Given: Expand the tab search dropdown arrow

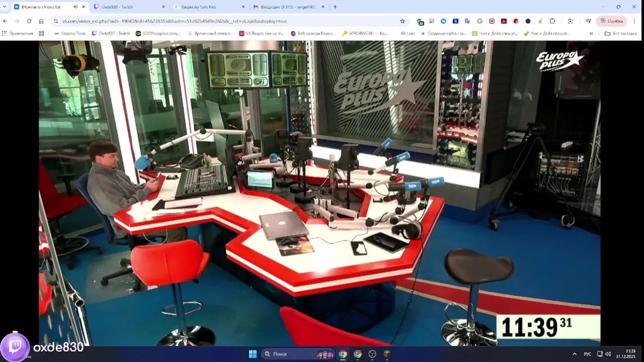Looking at the screenshot, I should coord(5,7).
